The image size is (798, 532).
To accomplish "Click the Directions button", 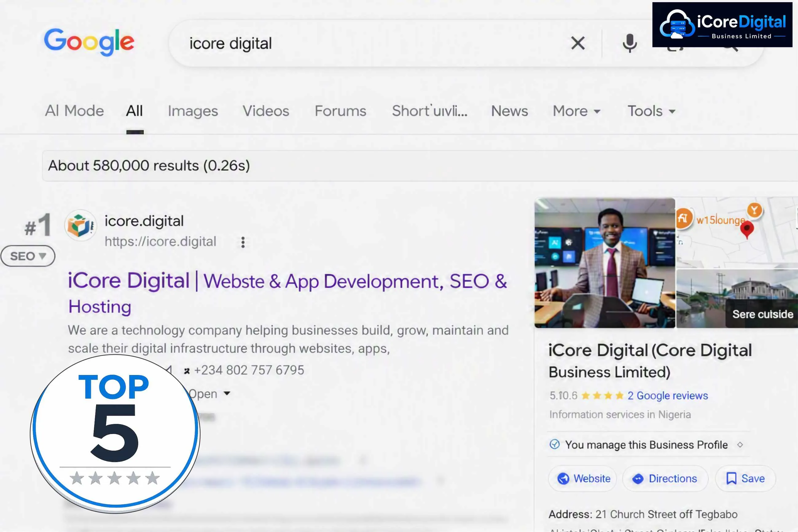I will pyautogui.click(x=665, y=478).
